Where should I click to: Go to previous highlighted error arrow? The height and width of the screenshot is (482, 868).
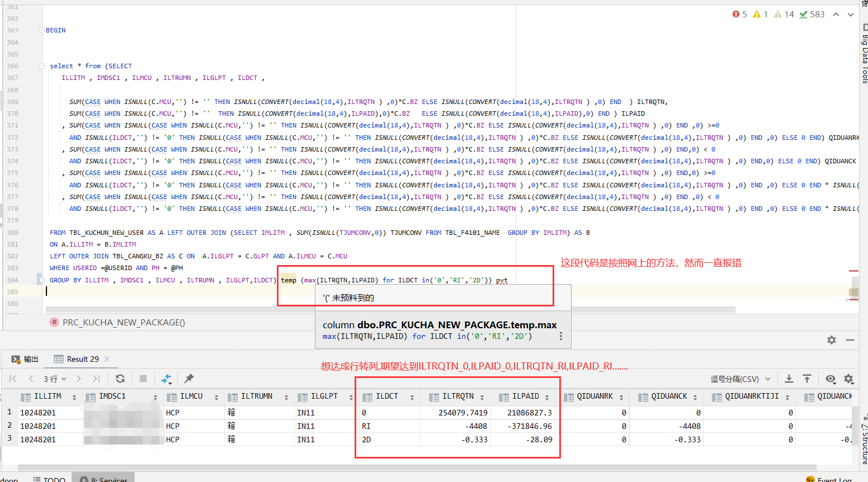836,15
